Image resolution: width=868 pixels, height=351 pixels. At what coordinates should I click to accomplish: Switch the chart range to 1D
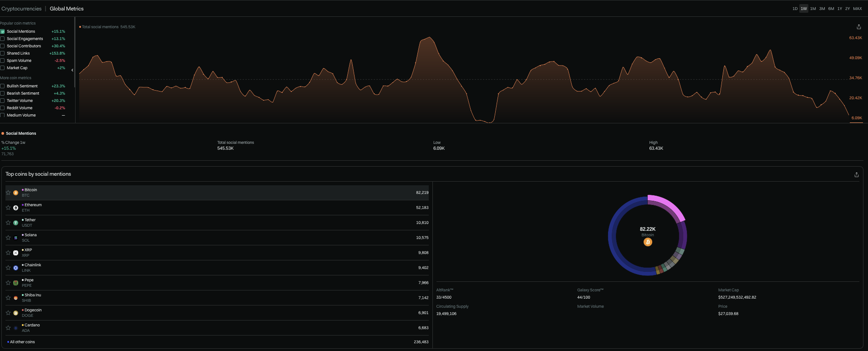click(x=795, y=9)
